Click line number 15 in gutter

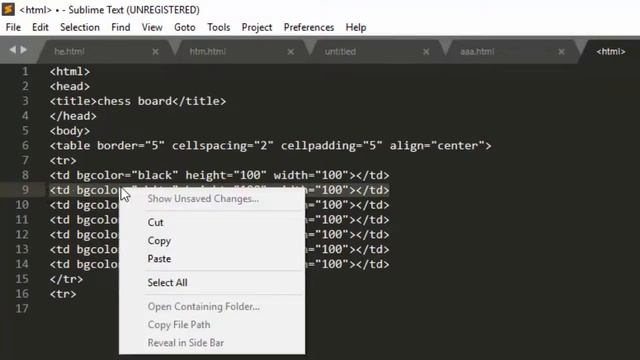point(22,279)
